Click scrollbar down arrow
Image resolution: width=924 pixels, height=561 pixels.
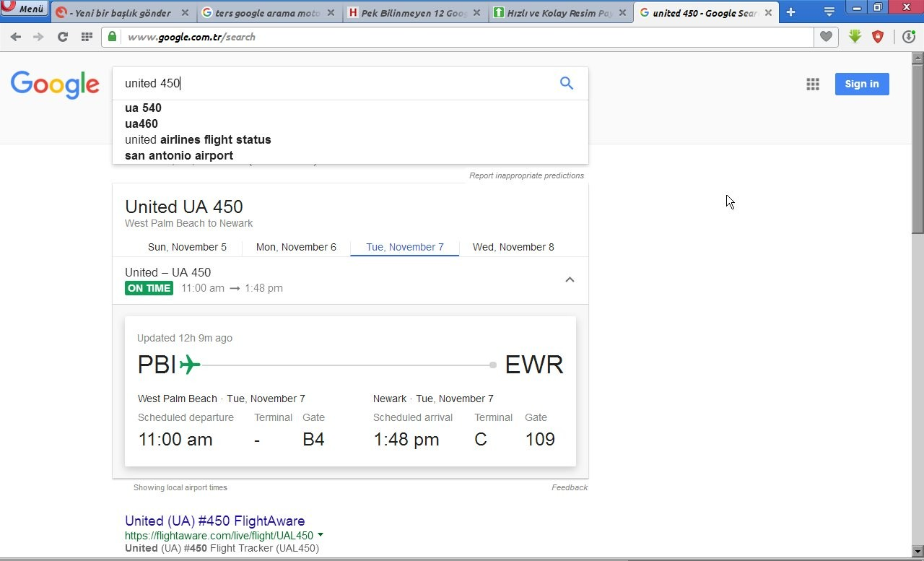[x=918, y=552]
